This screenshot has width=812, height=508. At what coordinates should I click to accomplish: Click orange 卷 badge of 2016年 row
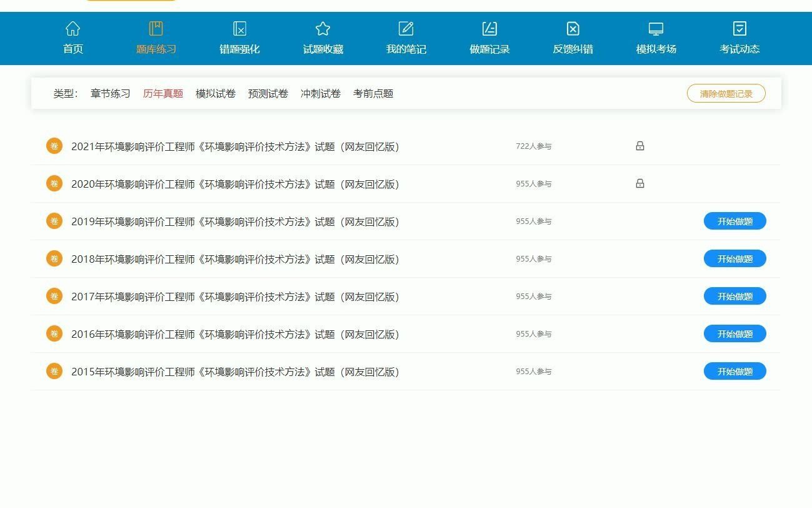[x=54, y=333]
